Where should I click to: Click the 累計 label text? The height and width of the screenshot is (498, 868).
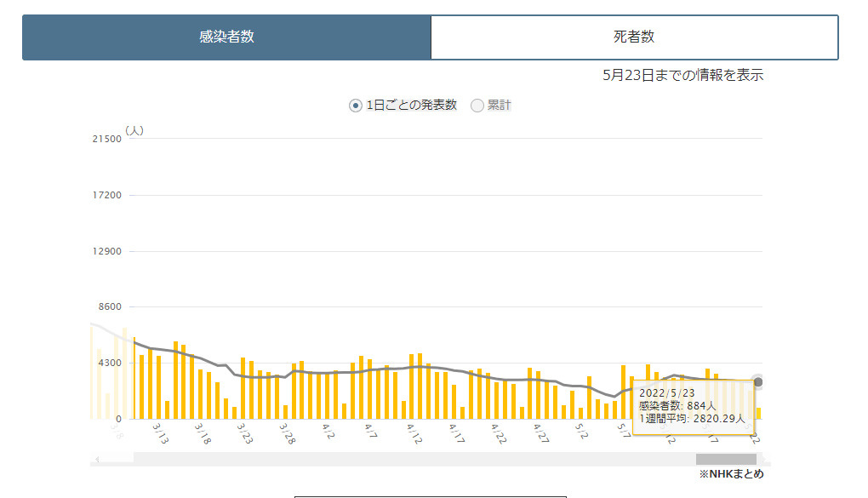(x=500, y=106)
